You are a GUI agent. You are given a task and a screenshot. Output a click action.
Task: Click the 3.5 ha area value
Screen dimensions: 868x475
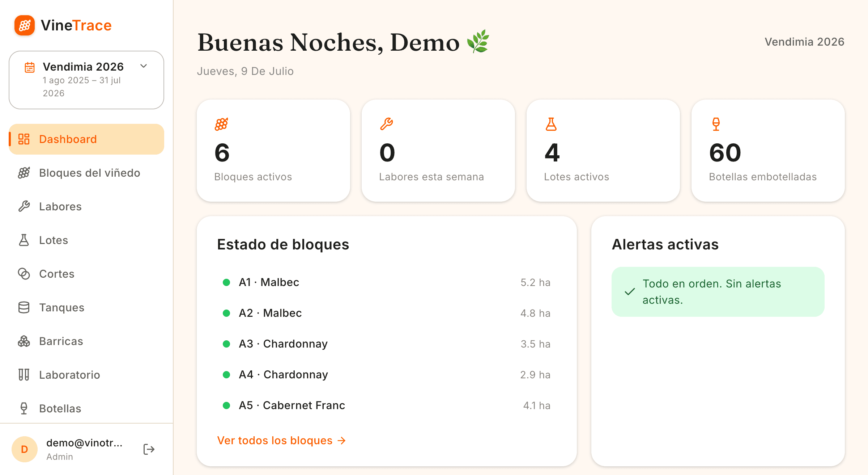tap(535, 344)
